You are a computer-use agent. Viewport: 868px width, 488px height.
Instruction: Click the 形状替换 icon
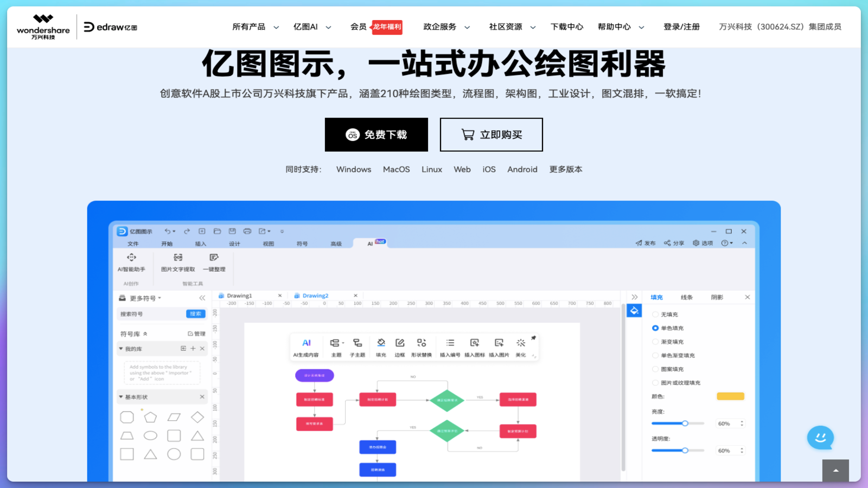click(422, 346)
